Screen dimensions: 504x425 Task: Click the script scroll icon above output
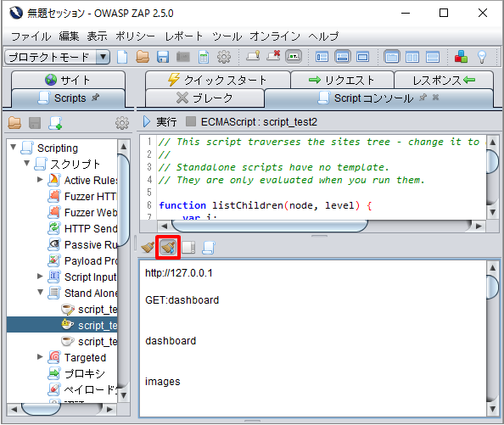pos(209,248)
